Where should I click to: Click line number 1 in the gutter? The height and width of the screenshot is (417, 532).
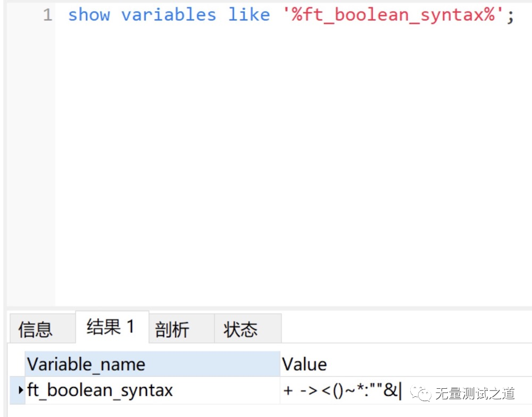point(48,15)
